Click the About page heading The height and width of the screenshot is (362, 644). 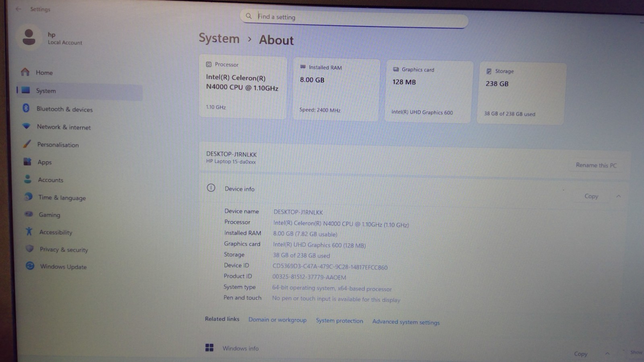coord(276,40)
